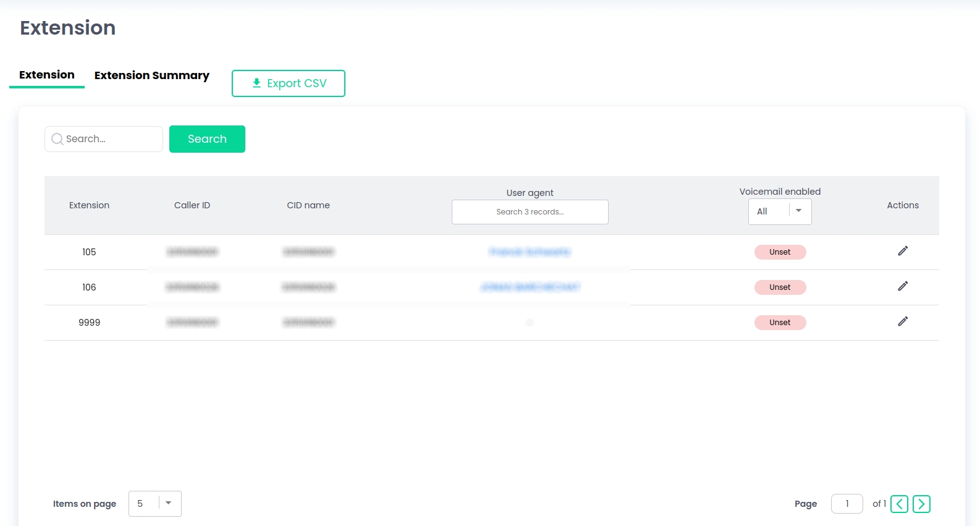Switch to the Extension Summary tab

tap(151, 75)
